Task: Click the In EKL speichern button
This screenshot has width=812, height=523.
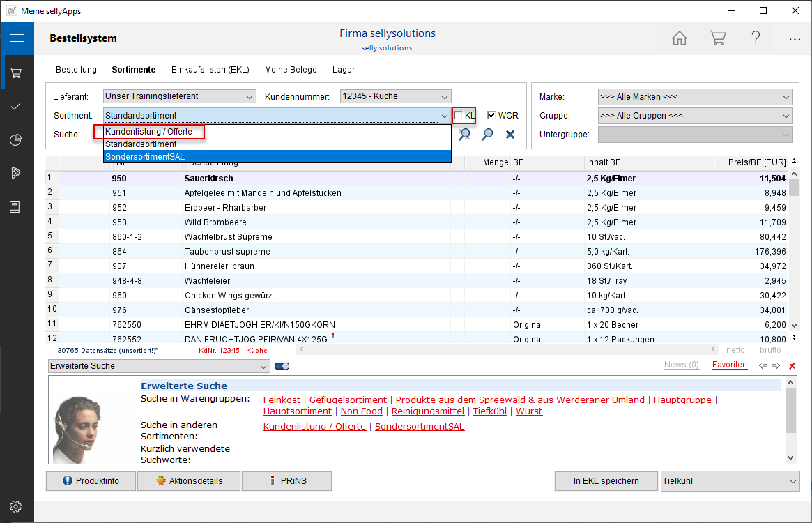Action: [606, 481]
